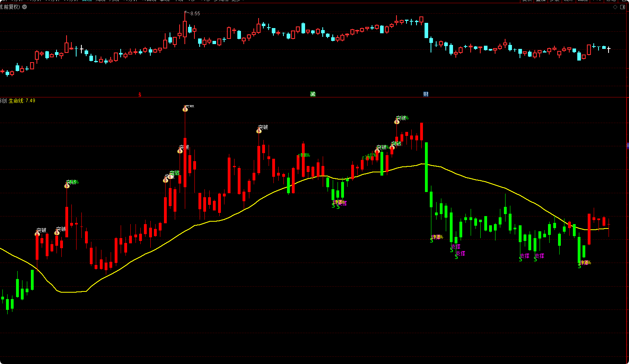Screen dimensions: 629x364
Task: Click the rightmost magenta 支撑 support label
Action: click(x=540, y=256)
